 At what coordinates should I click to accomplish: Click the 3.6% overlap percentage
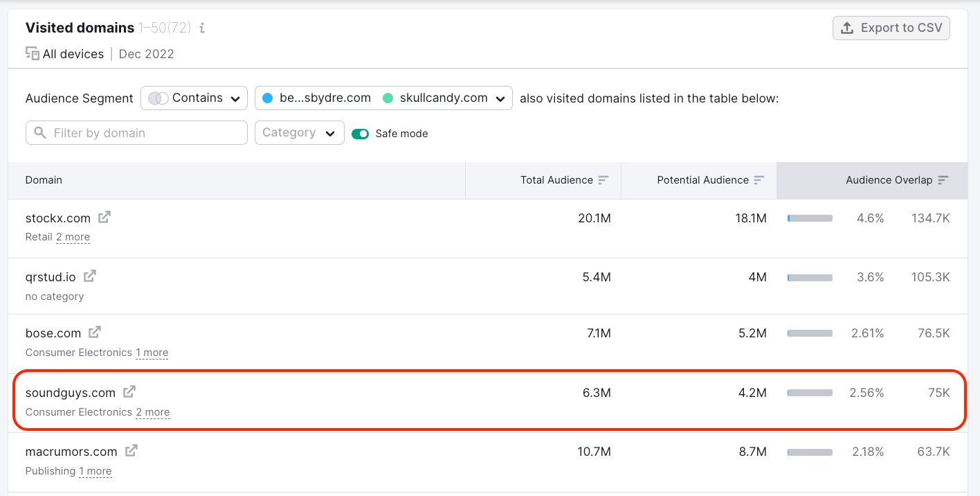(871, 277)
